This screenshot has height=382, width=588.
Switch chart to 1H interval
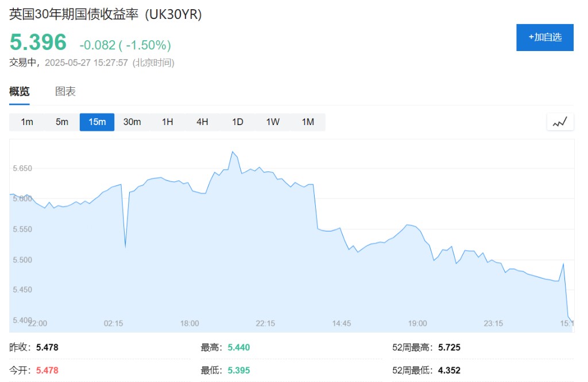tap(167, 122)
